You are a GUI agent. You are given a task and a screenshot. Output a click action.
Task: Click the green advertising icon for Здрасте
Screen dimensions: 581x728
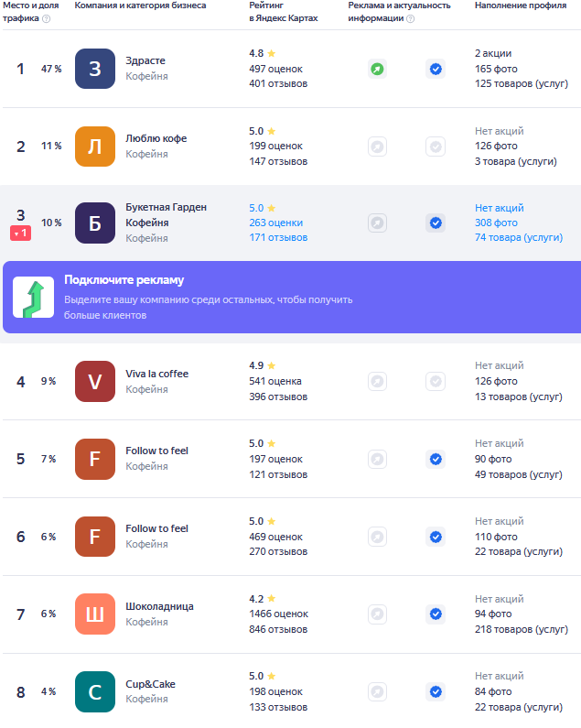(x=377, y=69)
